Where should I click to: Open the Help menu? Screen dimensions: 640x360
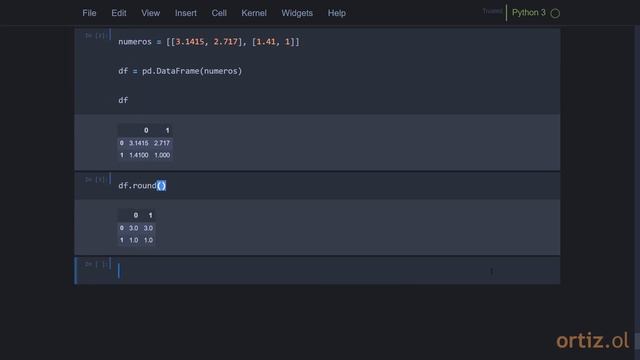(337, 13)
